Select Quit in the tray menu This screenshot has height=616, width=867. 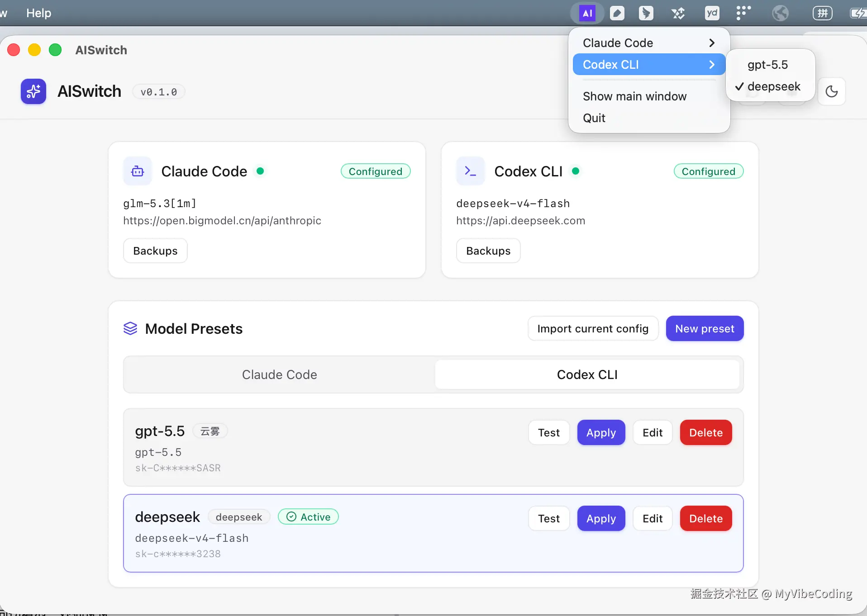pos(649,118)
